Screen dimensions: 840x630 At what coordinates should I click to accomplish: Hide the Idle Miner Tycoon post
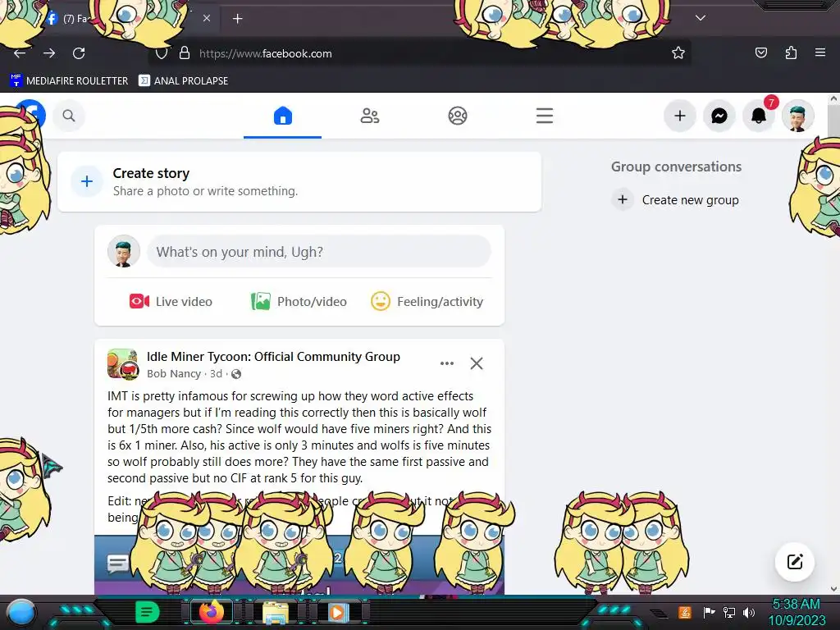click(x=477, y=363)
